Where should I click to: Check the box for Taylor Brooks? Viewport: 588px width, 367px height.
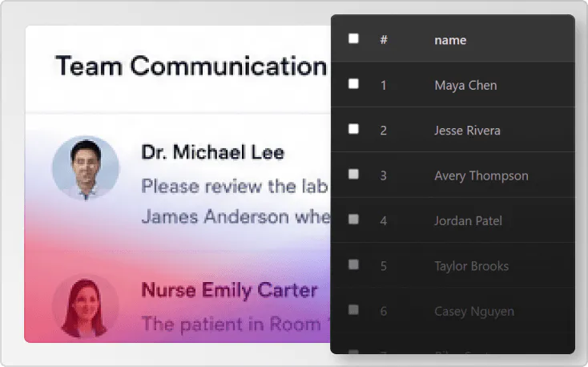click(x=353, y=264)
